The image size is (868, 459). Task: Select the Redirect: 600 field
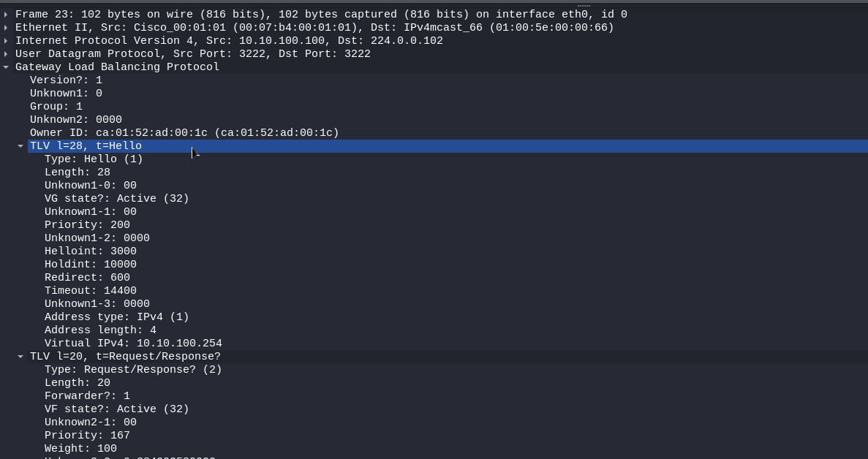pos(87,278)
